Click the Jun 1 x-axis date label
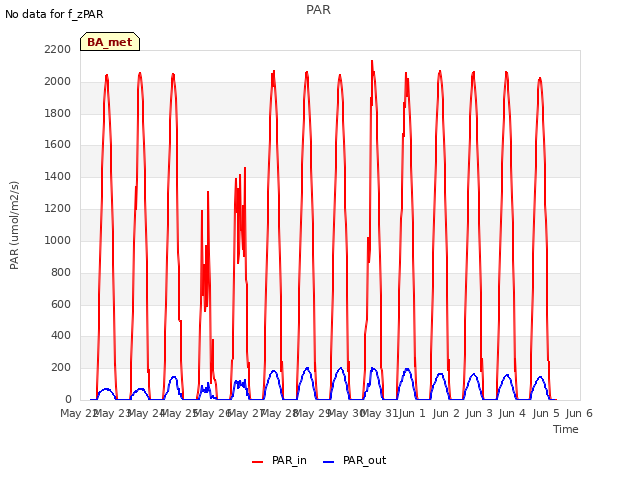This screenshot has width=640, height=480. coord(412,413)
